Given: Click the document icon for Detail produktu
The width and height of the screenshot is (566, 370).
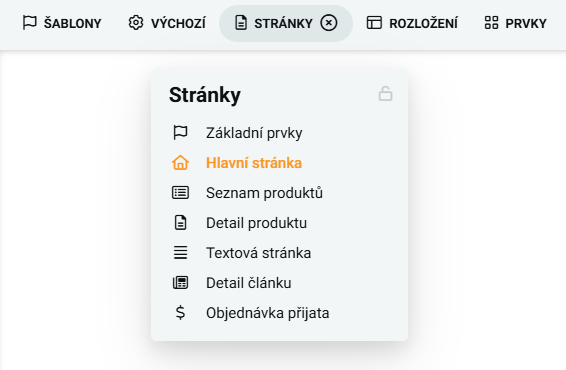Looking at the screenshot, I should (180, 223).
